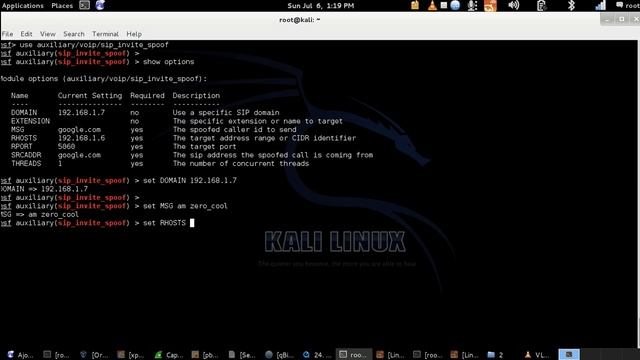Open the Bluetooth indicator
This screenshot has height=360, width=640.
pos(571,5)
